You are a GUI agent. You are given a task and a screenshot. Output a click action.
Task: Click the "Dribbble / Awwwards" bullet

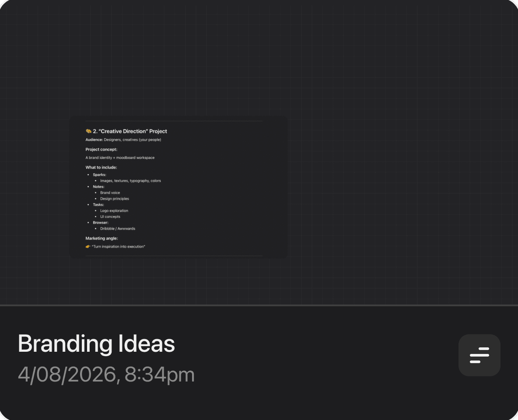coord(118,228)
